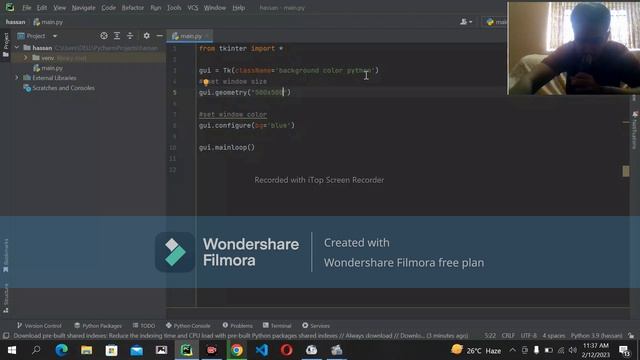
Task: Open the File menu
Action: click(x=27, y=8)
